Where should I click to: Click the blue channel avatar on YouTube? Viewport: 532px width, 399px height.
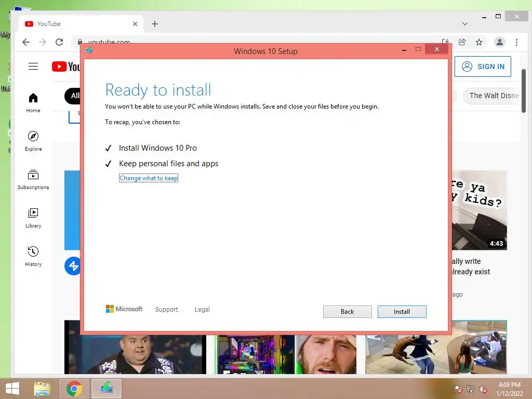73,266
